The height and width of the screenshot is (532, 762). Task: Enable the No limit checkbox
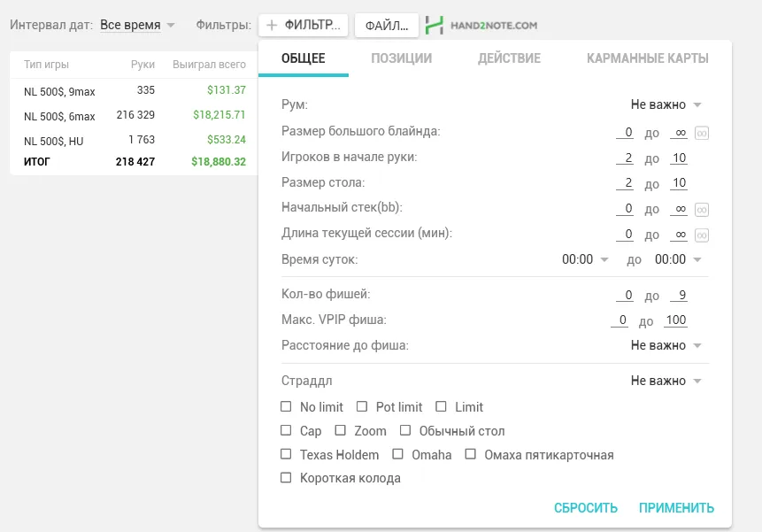point(286,407)
